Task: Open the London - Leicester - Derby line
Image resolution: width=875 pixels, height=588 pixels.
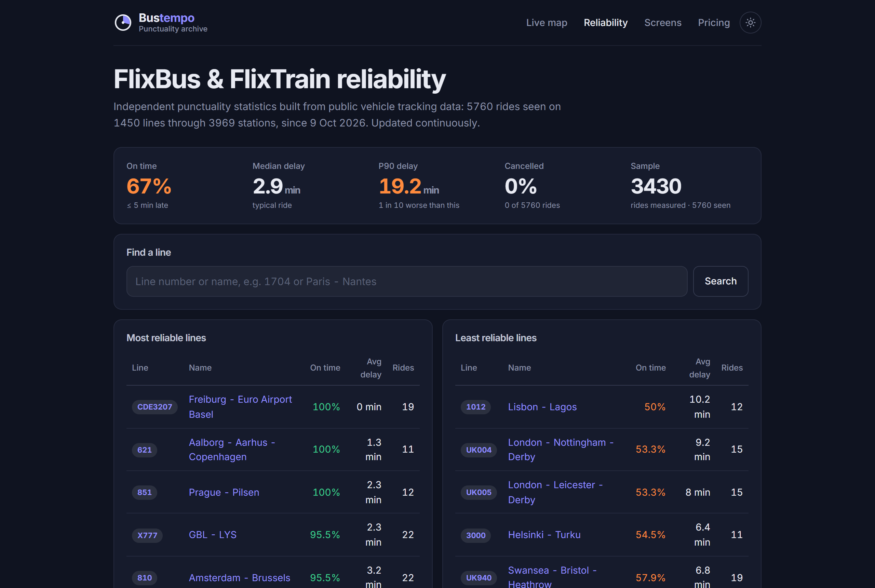Action: (x=555, y=492)
